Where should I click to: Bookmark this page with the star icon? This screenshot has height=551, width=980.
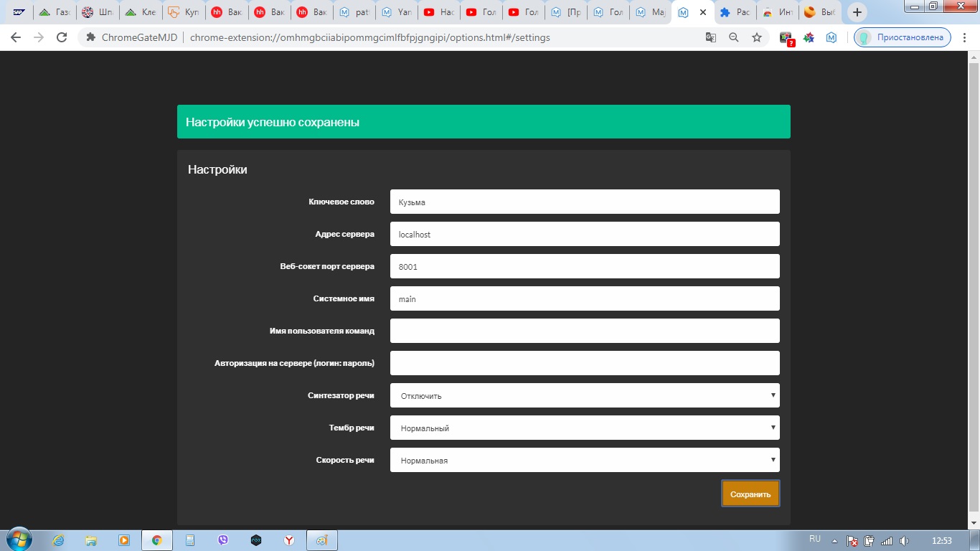[757, 37]
